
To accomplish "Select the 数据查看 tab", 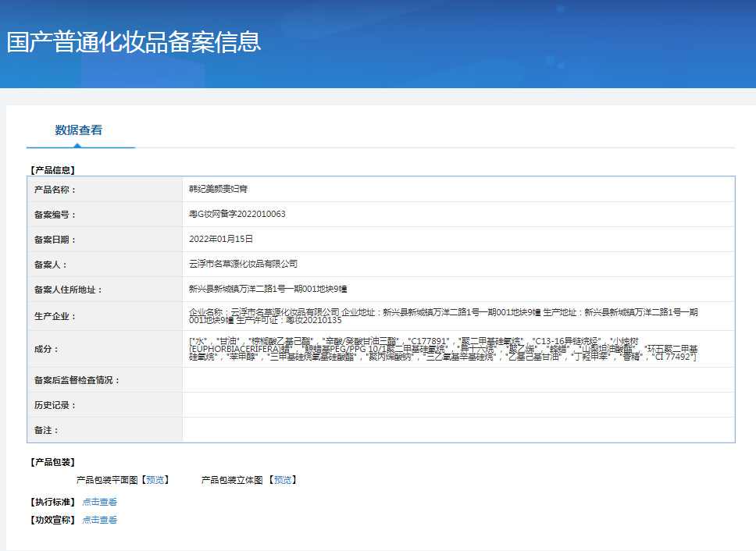I will click(x=79, y=130).
